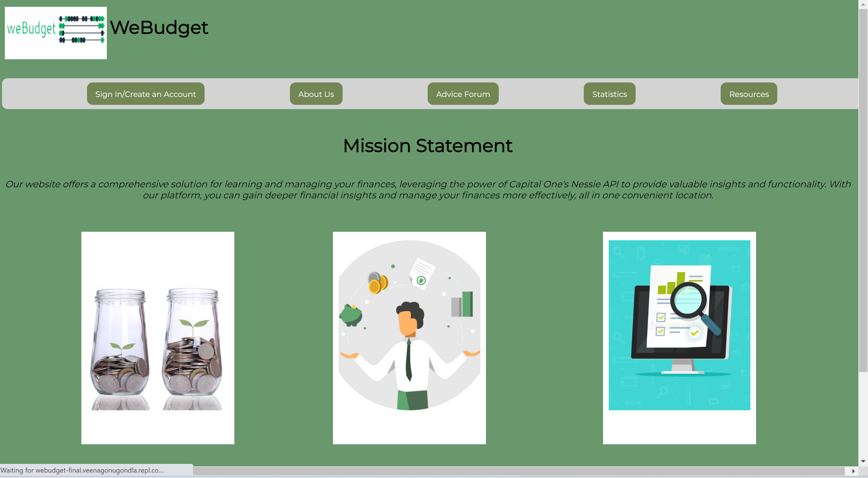Click the coin jars with plants image
The image size is (868, 478).
[x=157, y=338]
